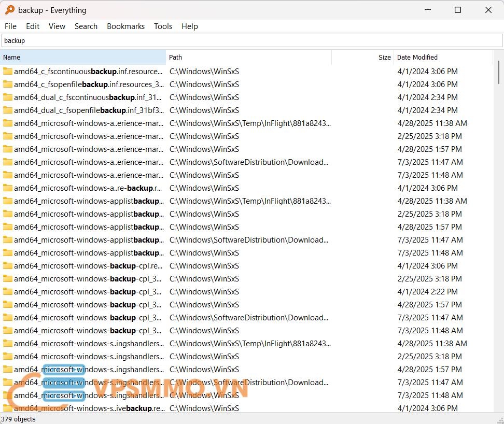The width and height of the screenshot is (504, 424).
Task: Click folder icon of the bottom ivebackup entry
Action: [x=7, y=408]
